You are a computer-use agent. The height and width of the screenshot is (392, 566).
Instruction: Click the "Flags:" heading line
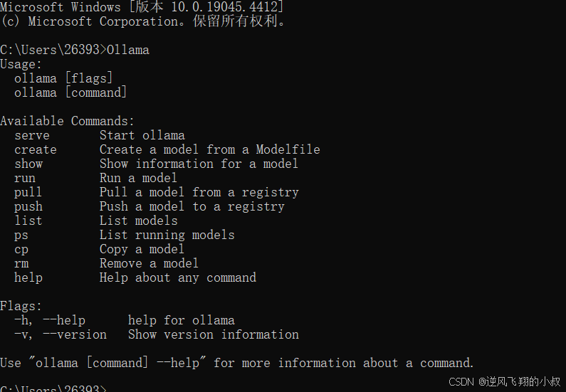point(21,306)
